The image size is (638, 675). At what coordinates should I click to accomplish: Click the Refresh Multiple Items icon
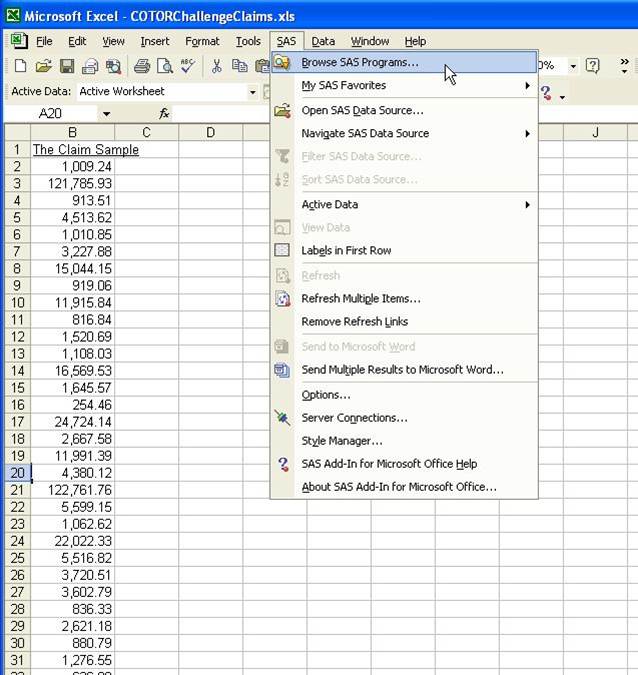(282, 299)
